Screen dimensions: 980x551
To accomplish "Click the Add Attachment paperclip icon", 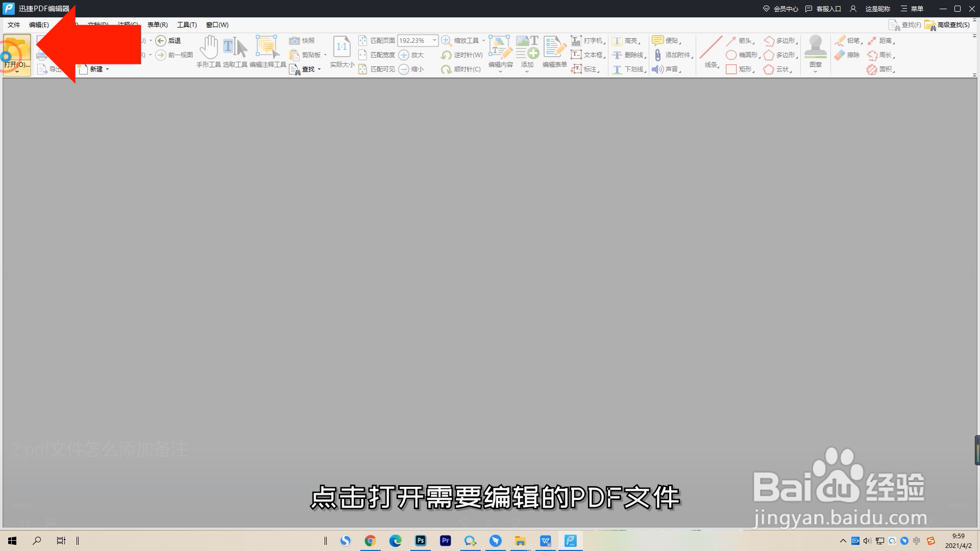I will click(x=658, y=55).
